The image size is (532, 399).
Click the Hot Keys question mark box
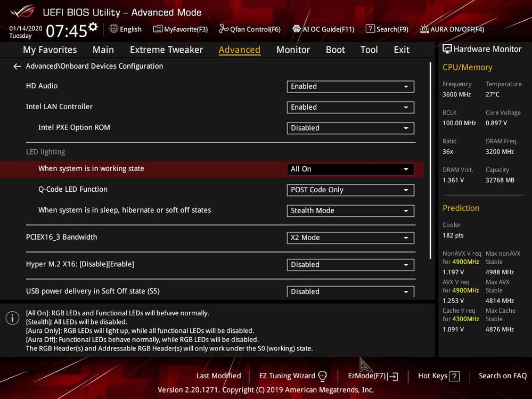[x=454, y=376]
